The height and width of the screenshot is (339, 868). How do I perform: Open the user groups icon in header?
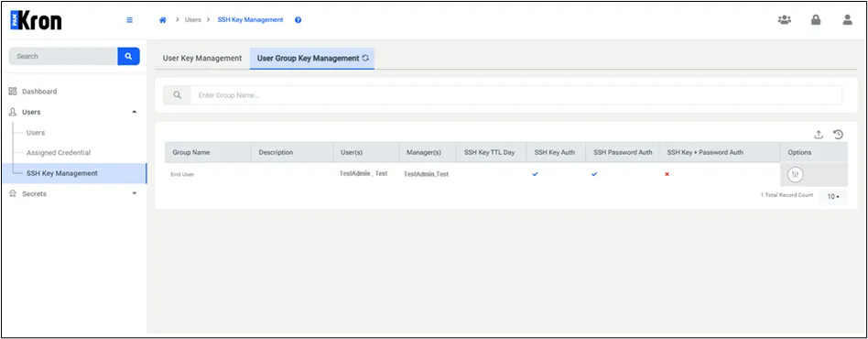coord(785,20)
